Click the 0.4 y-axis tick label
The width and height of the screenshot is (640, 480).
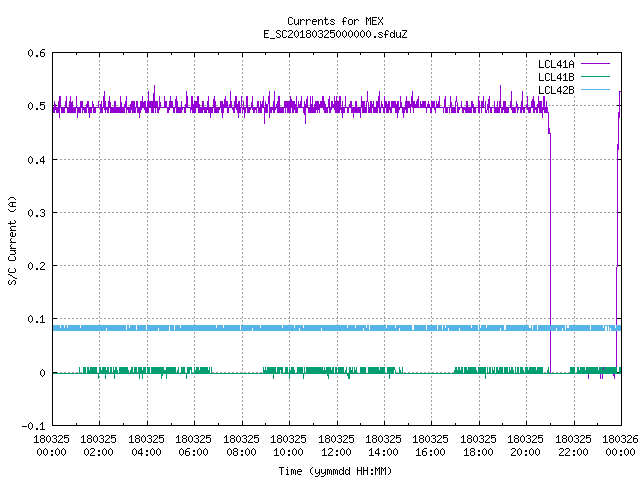point(36,160)
